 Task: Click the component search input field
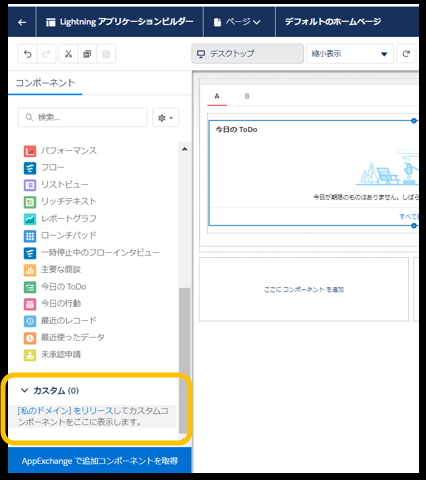click(83, 117)
